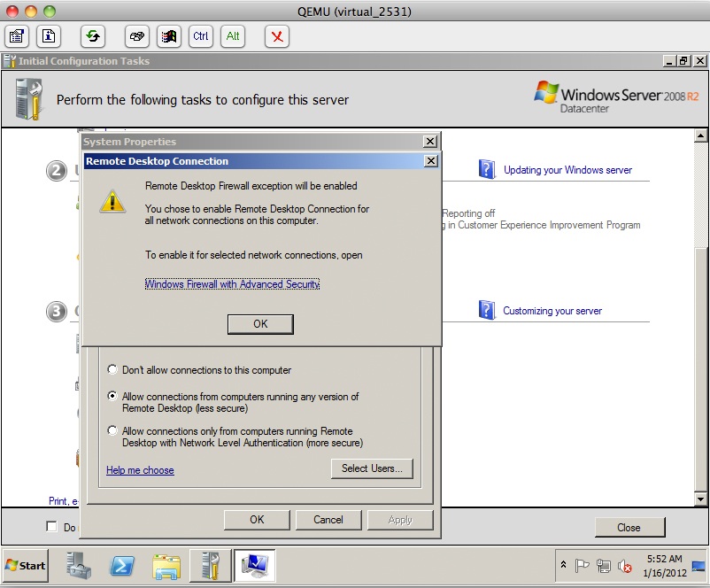The width and height of the screenshot is (710, 588).
Task: Send Alt key via QEMU toolbar
Action: pyautogui.click(x=233, y=35)
